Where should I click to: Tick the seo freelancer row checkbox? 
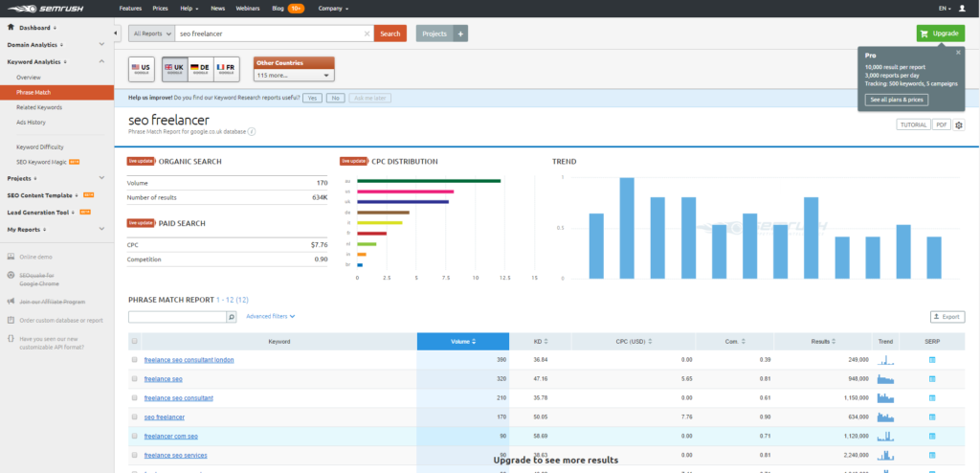pyautogui.click(x=134, y=417)
